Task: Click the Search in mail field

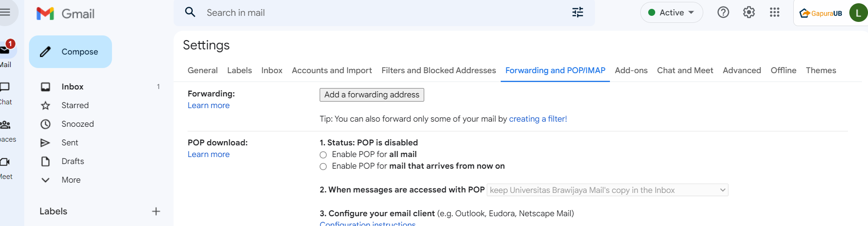Action: [x=383, y=13]
